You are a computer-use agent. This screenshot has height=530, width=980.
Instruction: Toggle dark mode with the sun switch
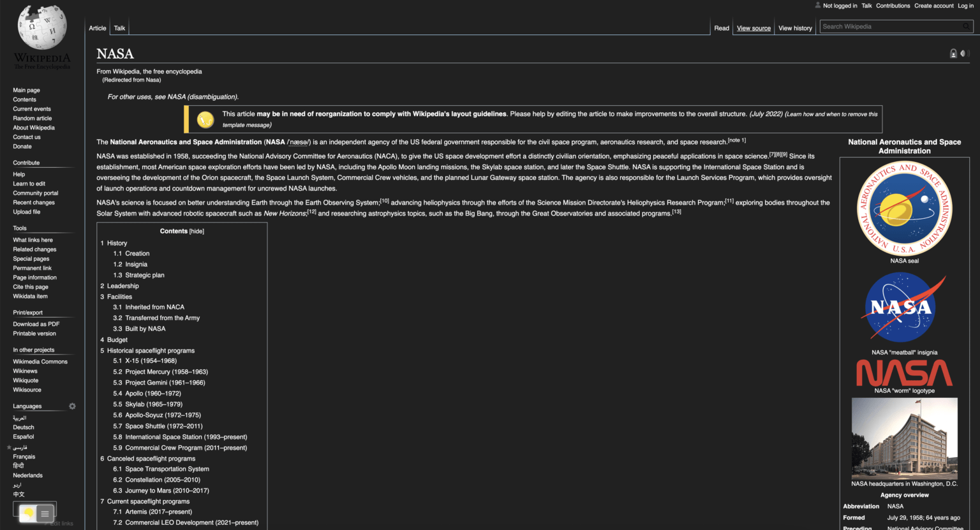28,513
